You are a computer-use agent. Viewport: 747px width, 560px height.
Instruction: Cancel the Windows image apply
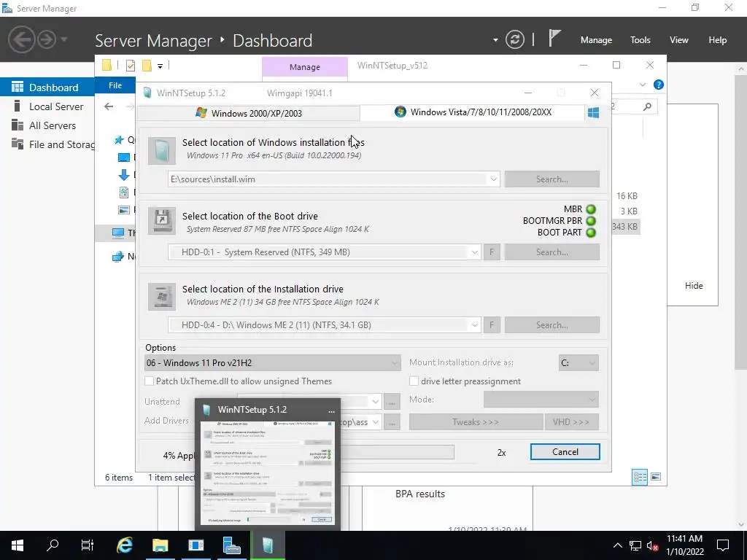(565, 452)
